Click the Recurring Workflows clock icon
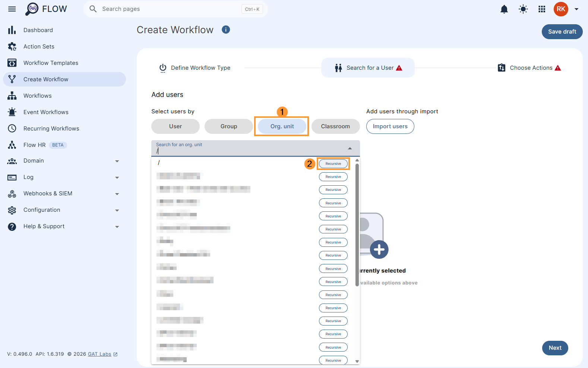 [x=12, y=128]
